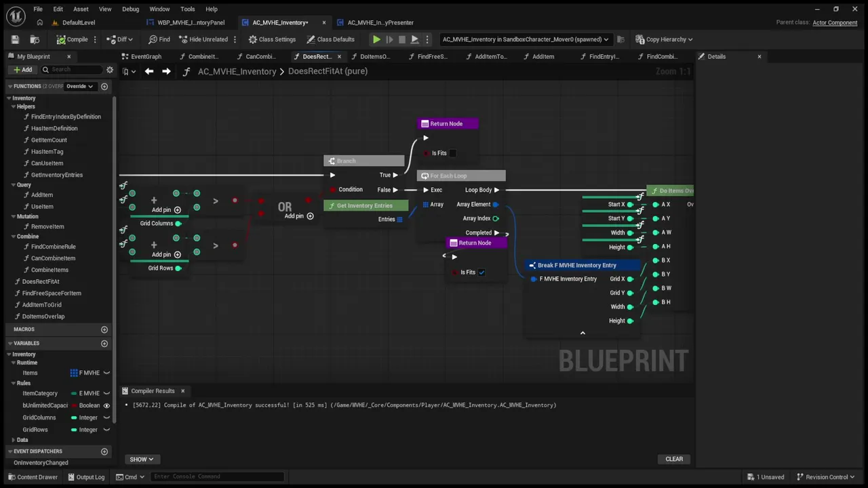Open Class Settings
The height and width of the screenshot is (488, 868).
click(272, 39)
